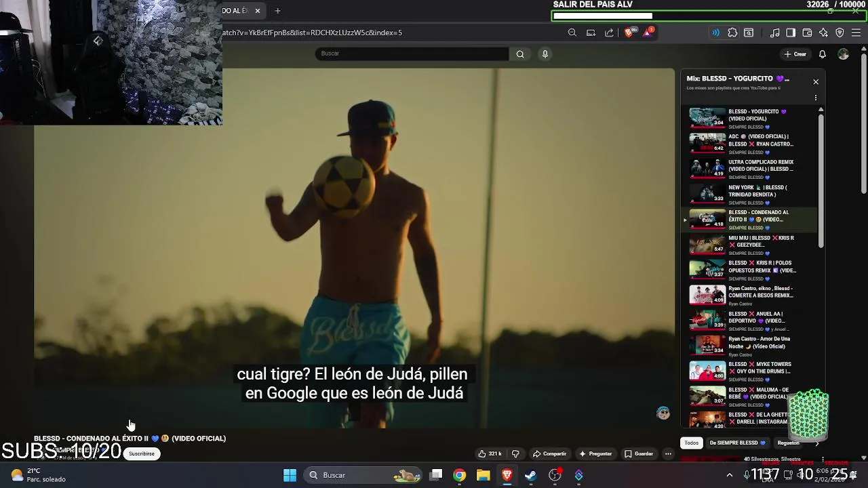Image resolution: width=868 pixels, height=488 pixels.
Task: Open the Windows Start menu
Action: point(290,475)
